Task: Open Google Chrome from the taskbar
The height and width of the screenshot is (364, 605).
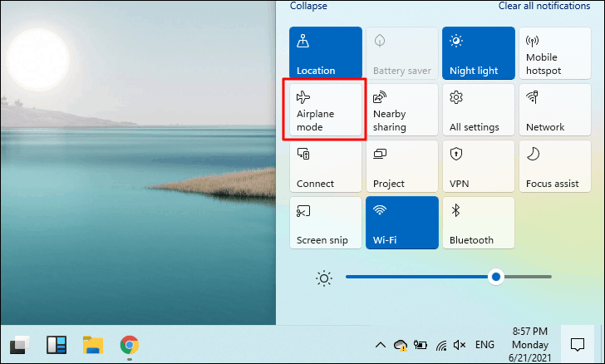Action: point(130,345)
